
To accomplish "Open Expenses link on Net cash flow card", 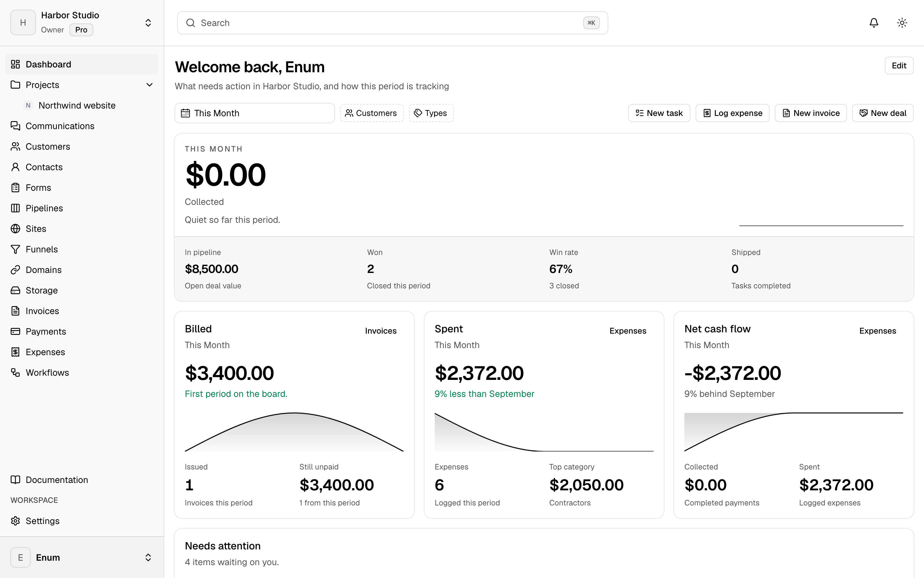I will click(x=877, y=331).
